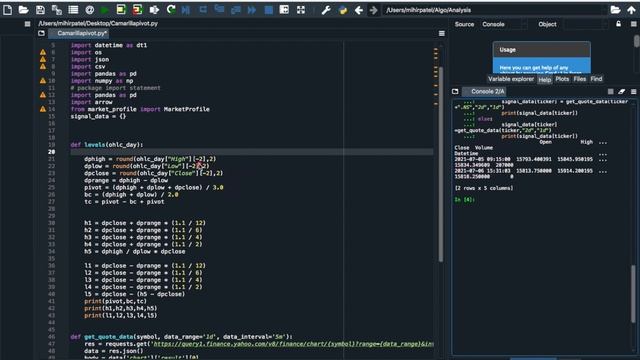Screen dimensions: 640x360
Task: Interrupt the kernel with console stop square
Action: click(611, 91)
